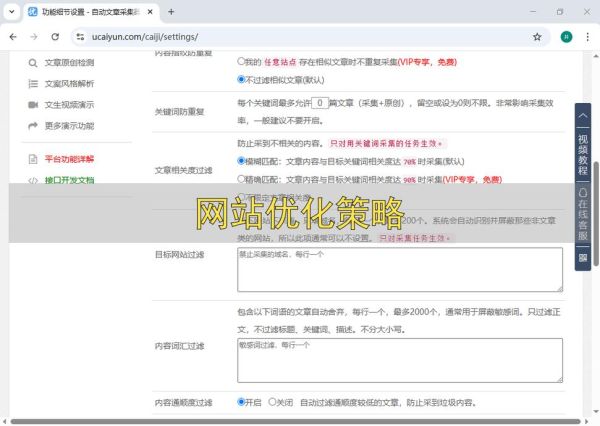Click the vertical page scrollbar thumb
The width and height of the screenshot is (600, 426).
tap(596, 214)
